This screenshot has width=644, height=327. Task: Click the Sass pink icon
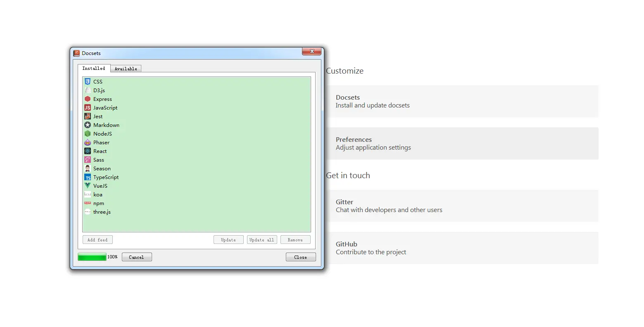[88, 160]
